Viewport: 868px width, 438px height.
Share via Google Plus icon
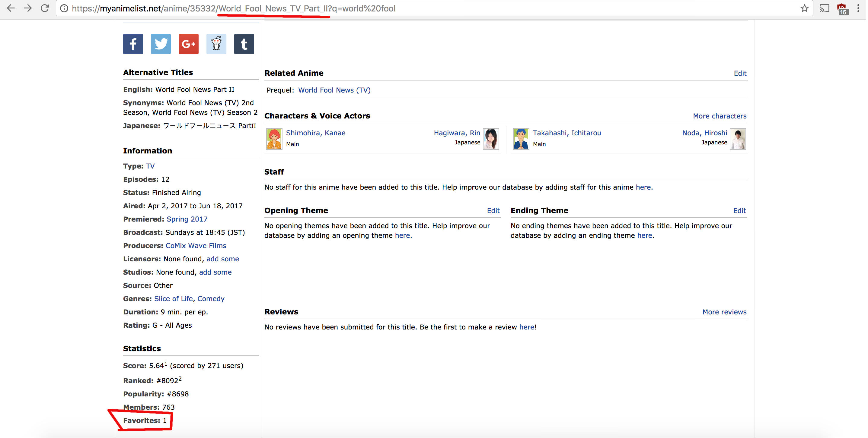pos(188,44)
